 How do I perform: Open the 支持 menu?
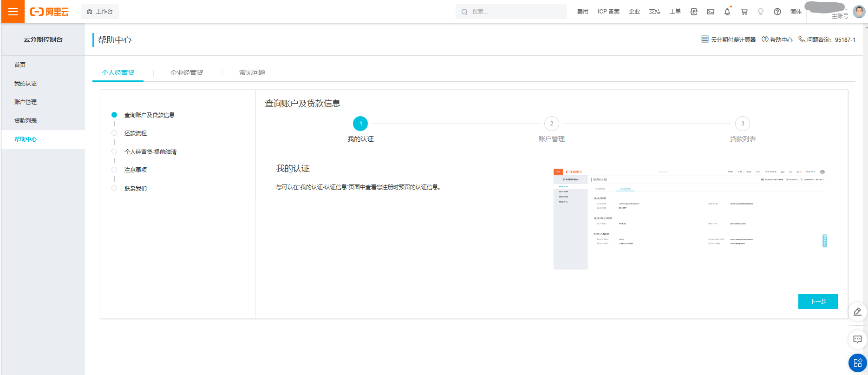coord(655,12)
